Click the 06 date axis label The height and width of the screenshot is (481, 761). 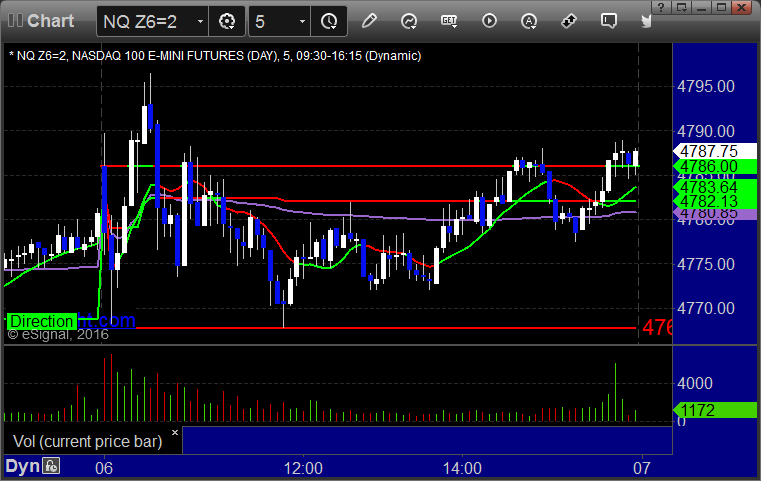click(104, 468)
